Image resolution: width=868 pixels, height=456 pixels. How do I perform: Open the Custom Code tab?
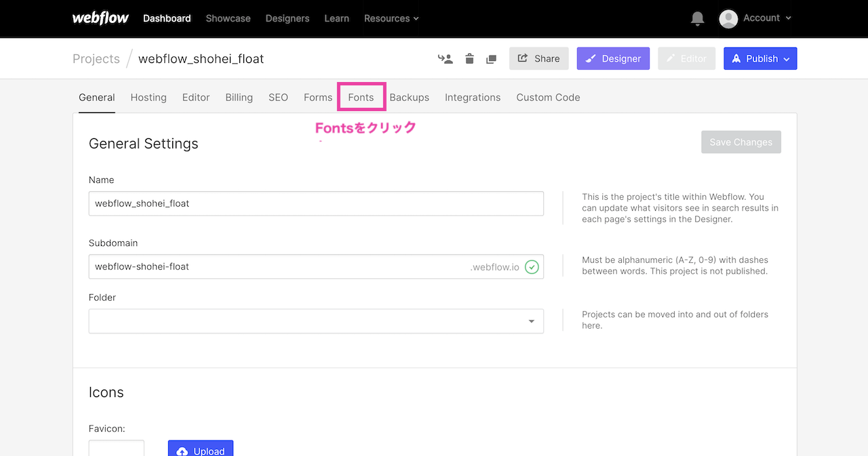(548, 98)
